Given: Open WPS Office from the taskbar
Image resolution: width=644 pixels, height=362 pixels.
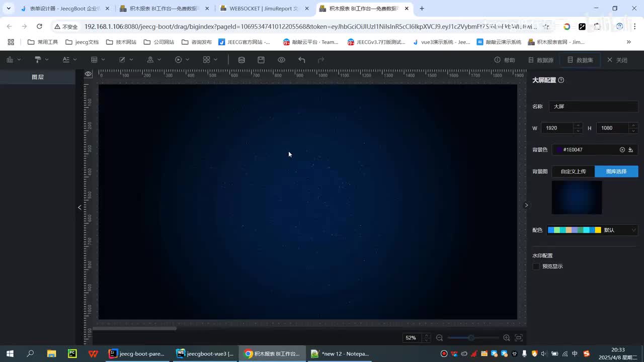Looking at the screenshot, I should pyautogui.click(x=93, y=353).
